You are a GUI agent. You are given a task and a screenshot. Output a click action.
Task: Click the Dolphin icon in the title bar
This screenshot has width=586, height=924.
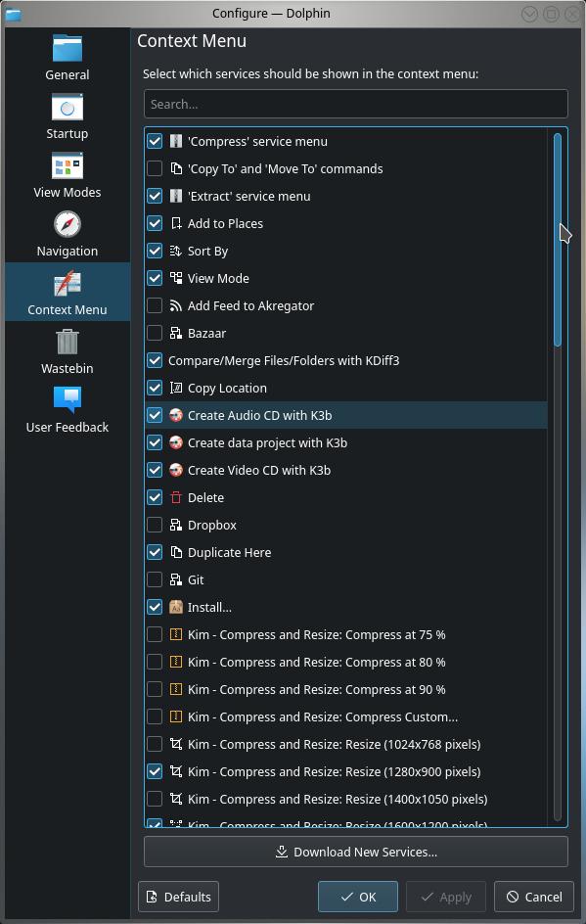13,14
